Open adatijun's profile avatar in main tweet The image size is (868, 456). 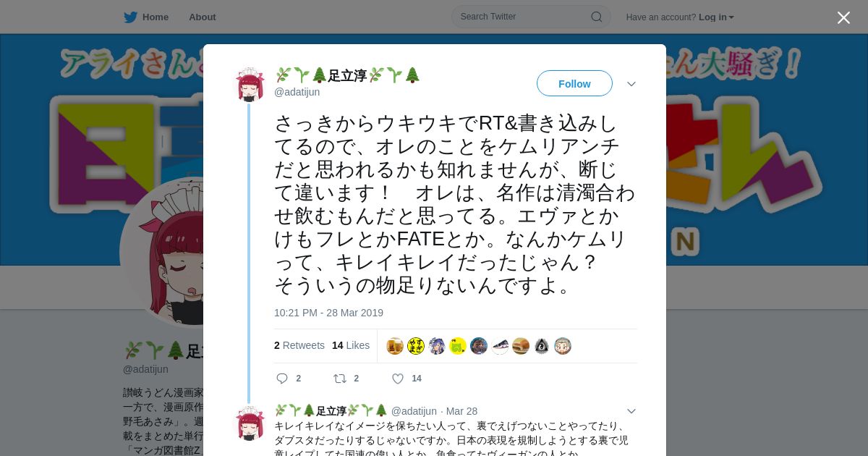coord(250,85)
